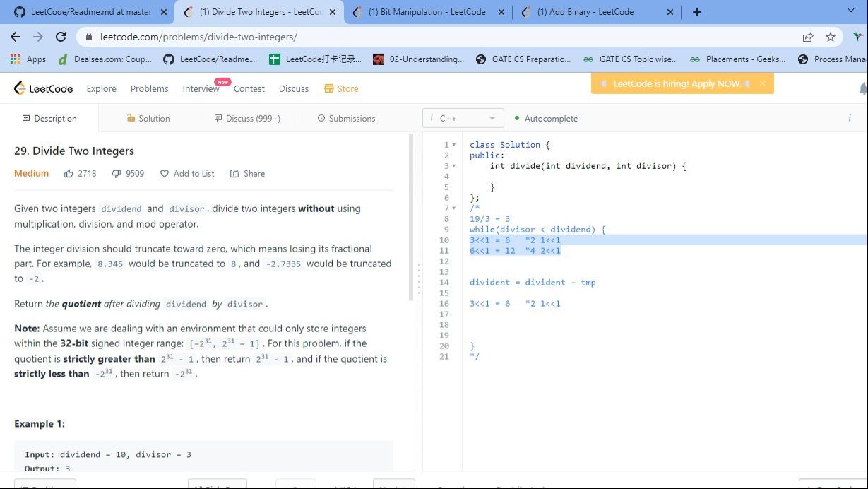
Task: Expand the browser tab search chevron
Action: tap(850, 11)
